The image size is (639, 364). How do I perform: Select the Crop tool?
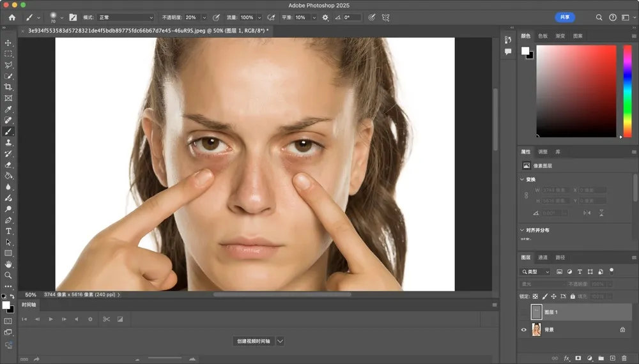[x=8, y=87]
